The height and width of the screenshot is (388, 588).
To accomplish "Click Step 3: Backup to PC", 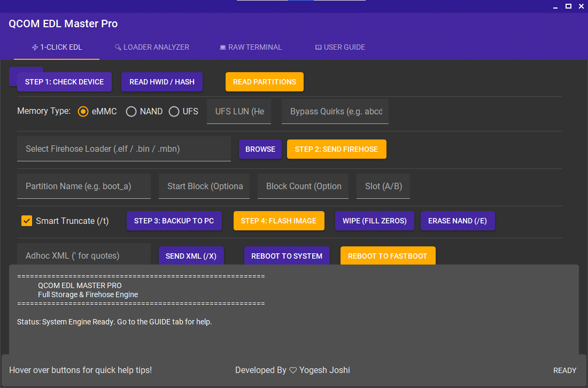I will pyautogui.click(x=174, y=221).
